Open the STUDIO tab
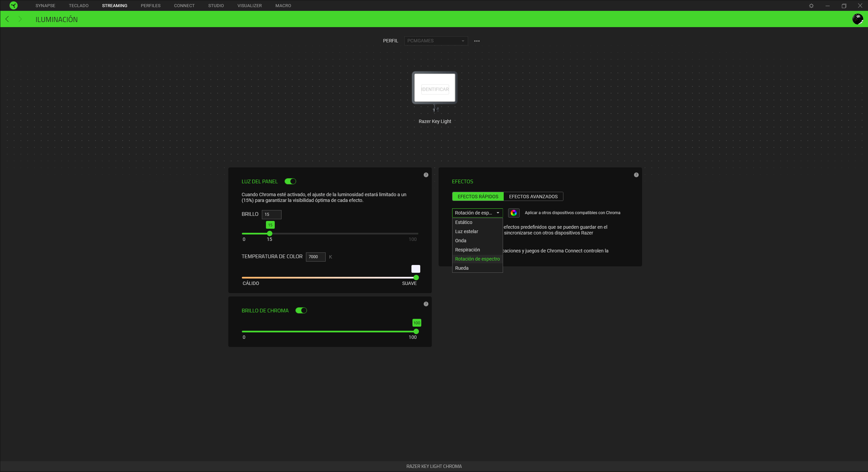 click(x=216, y=5)
